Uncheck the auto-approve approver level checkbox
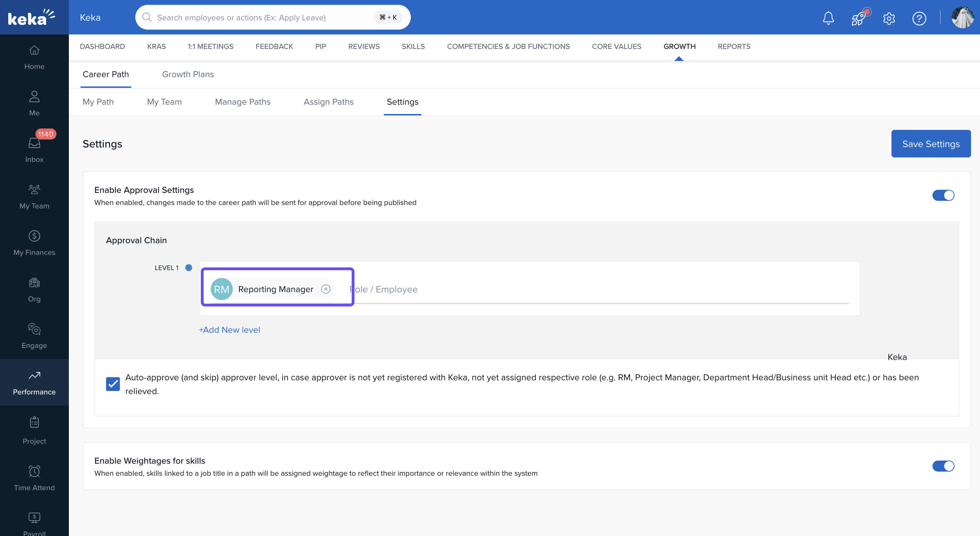This screenshot has height=536, width=980. point(113,384)
